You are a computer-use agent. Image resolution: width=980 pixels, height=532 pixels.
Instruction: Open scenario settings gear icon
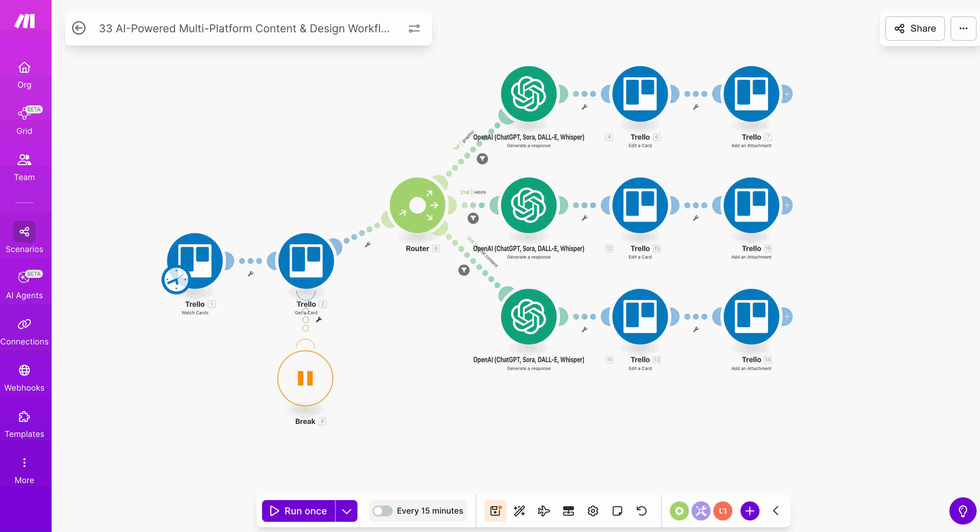click(593, 511)
